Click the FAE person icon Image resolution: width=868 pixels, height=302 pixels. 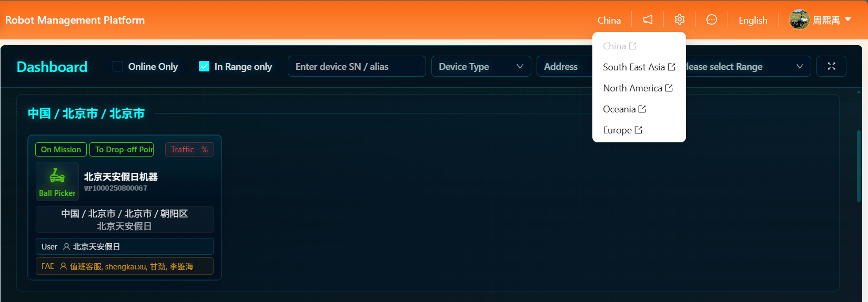pos(63,266)
